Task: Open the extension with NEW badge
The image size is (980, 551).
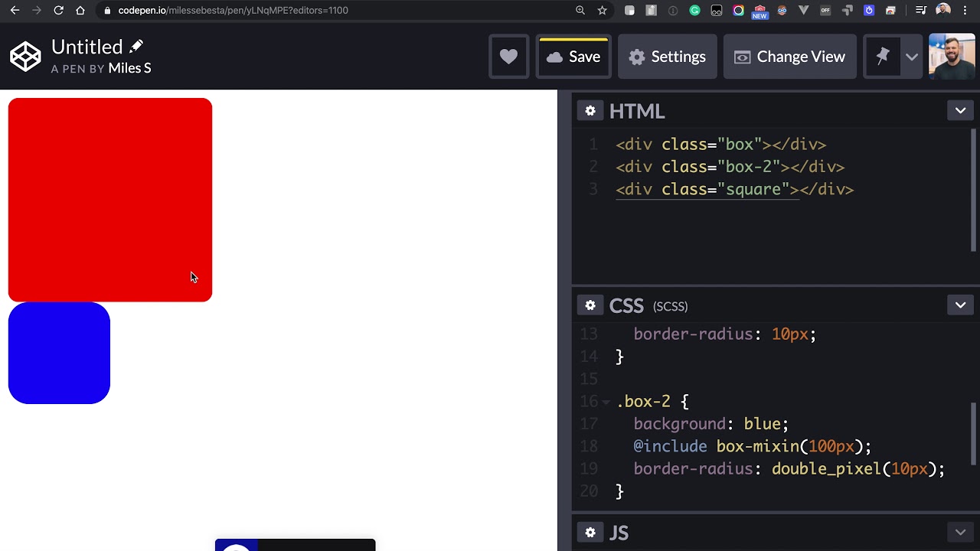Action: [759, 11]
